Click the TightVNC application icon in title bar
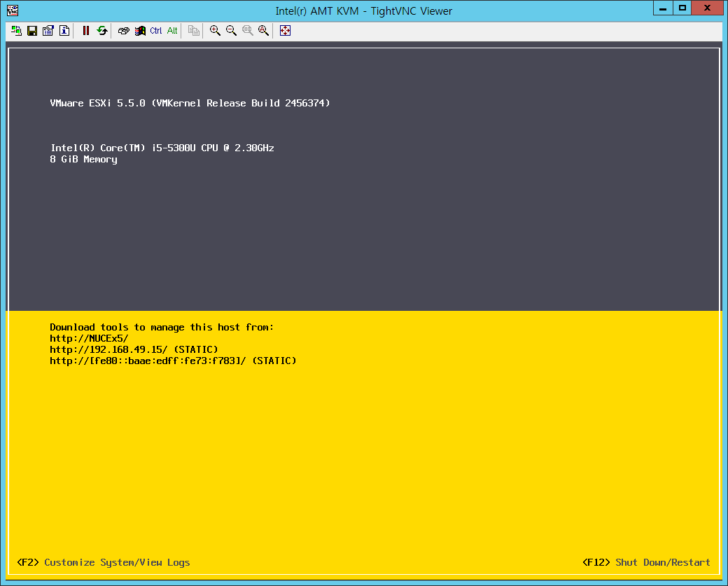 pyautogui.click(x=13, y=11)
